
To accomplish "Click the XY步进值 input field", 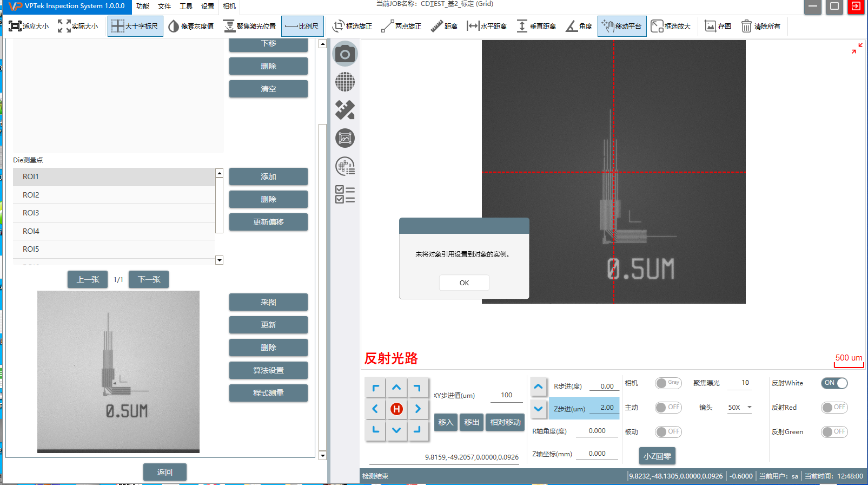I will point(506,396).
